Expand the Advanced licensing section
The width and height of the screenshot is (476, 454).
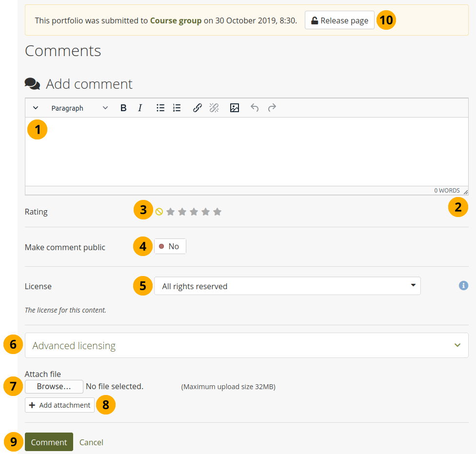coord(246,345)
